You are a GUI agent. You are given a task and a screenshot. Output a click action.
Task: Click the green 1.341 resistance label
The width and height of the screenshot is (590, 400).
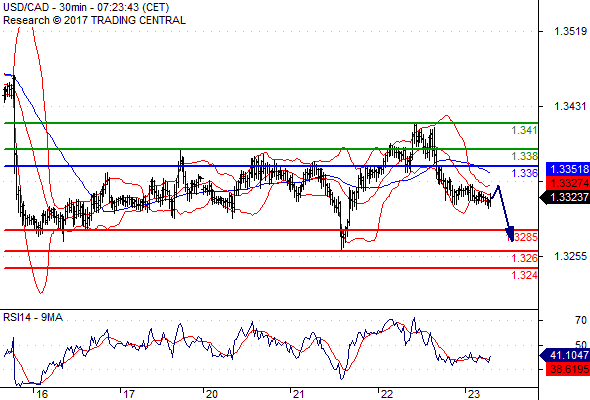524,131
